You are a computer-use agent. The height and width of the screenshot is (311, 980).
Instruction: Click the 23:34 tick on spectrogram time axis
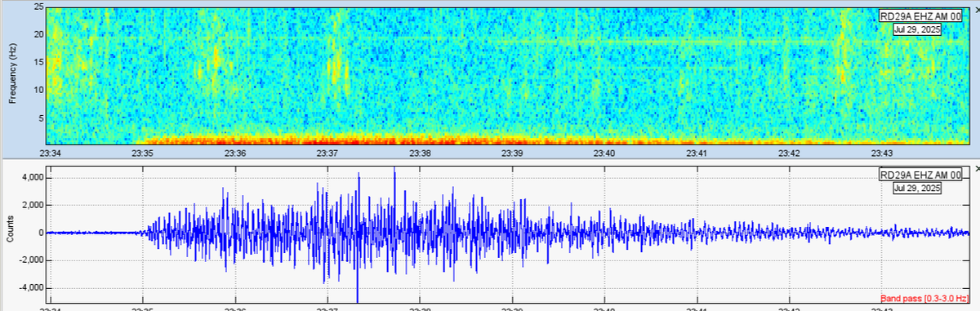51,153
